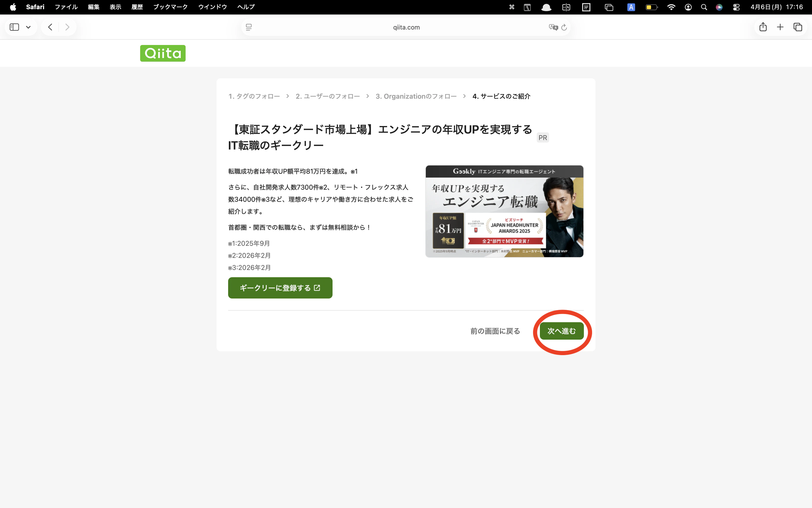Viewport: 812px width, 508px height.
Task: Open the ウインドウ menu
Action: (x=212, y=7)
